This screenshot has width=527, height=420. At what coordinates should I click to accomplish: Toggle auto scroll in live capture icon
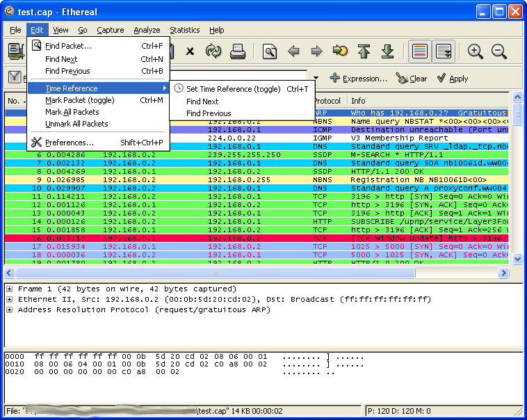444,51
